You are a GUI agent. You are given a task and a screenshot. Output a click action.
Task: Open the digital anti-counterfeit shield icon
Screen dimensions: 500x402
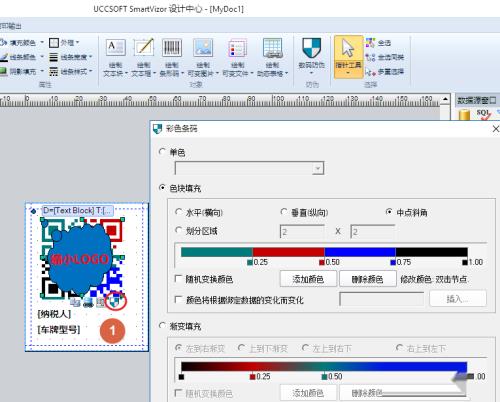(311, 48)
